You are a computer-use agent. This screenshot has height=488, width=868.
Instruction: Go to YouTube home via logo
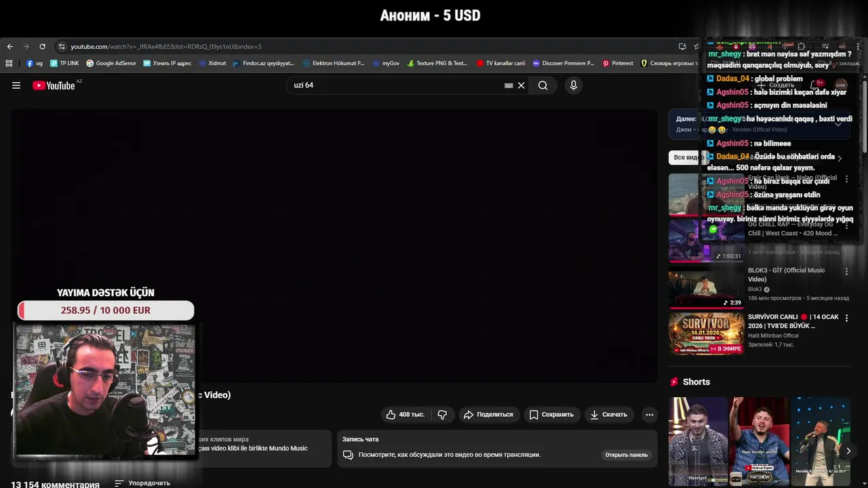pyautogui.click(x=54, y=85)
